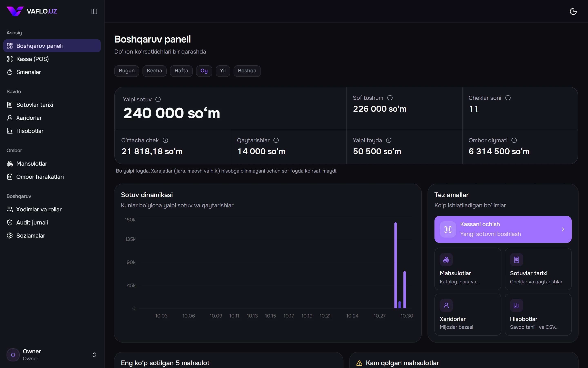Image resolution: width=588 pixels, height=368 pixels.
Task: Click the 10.30 axis date label
Action: click(407, 316)
